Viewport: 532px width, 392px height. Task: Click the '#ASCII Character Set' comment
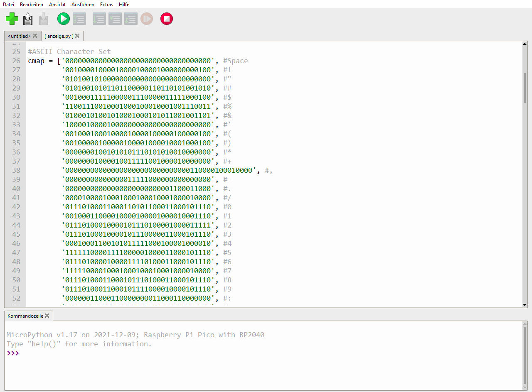(69, 51)
